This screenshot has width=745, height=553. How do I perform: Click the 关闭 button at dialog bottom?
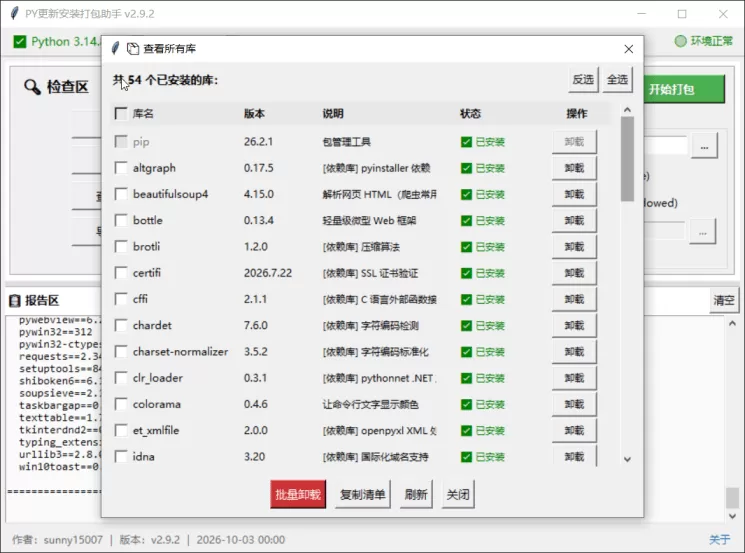tap(458, 495)
